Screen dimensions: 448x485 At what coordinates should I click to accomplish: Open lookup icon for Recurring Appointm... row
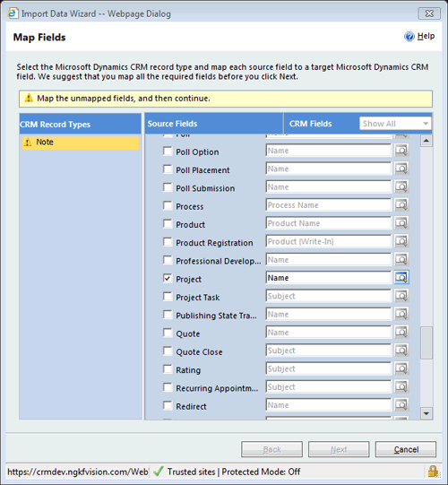point(401,386)
